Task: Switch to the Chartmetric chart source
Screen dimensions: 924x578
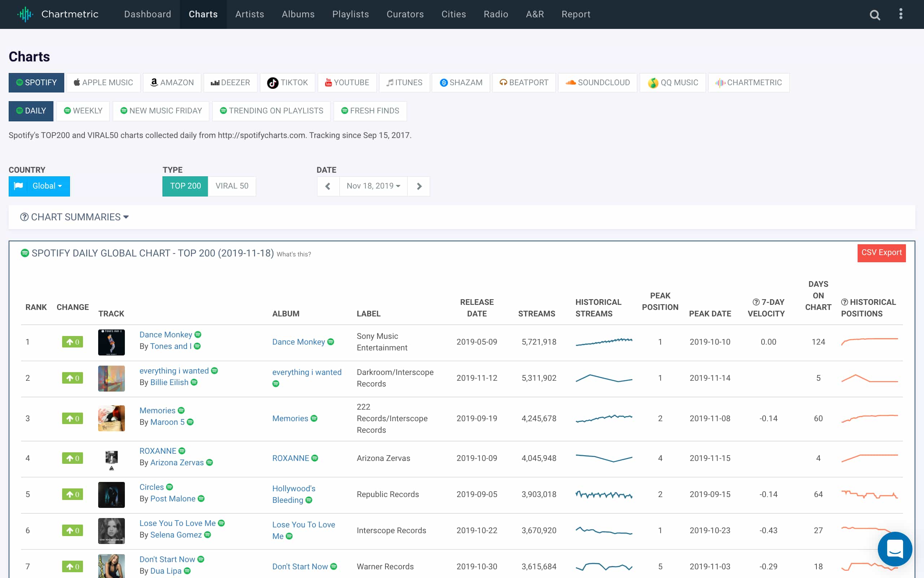Action: tap(749, 83)
